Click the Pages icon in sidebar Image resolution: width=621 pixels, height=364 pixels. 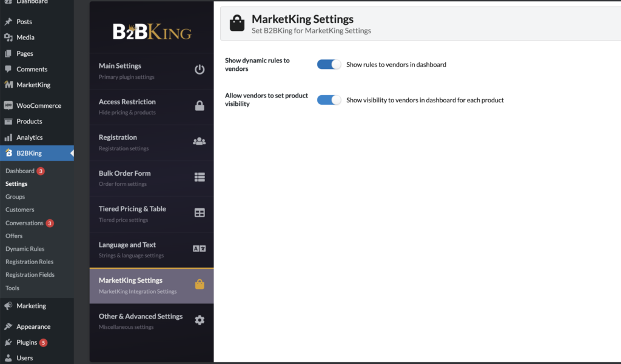[8, 53]
